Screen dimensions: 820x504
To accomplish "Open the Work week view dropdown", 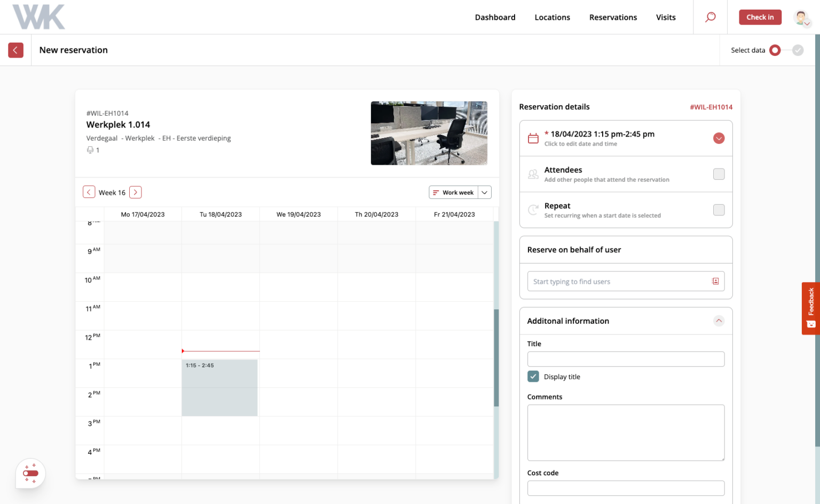I will [x=484, y=192].
